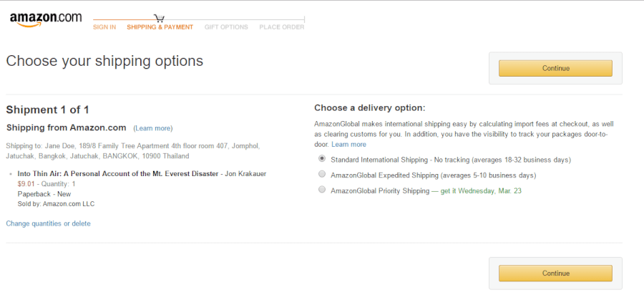
Task: Select AmazonGlobal Priority Shipping radio button
Action: [x=322, y=190]
